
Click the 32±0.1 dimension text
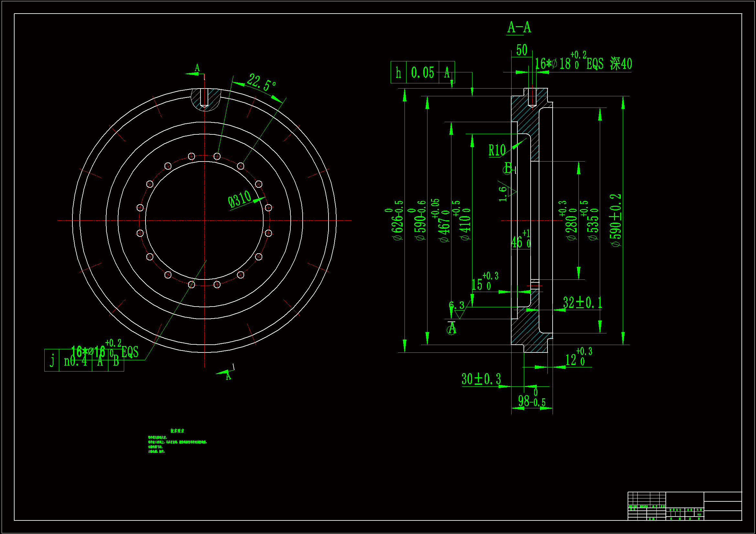(582, 302)
